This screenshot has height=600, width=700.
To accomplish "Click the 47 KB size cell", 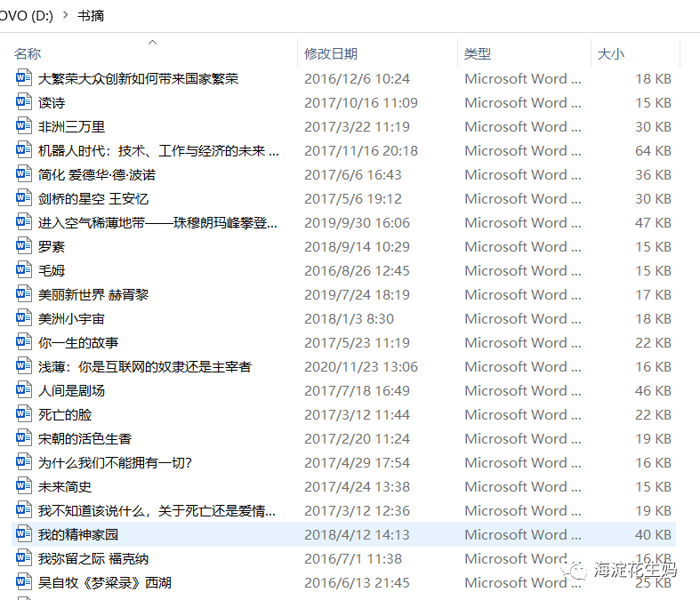I will [653, 223].
